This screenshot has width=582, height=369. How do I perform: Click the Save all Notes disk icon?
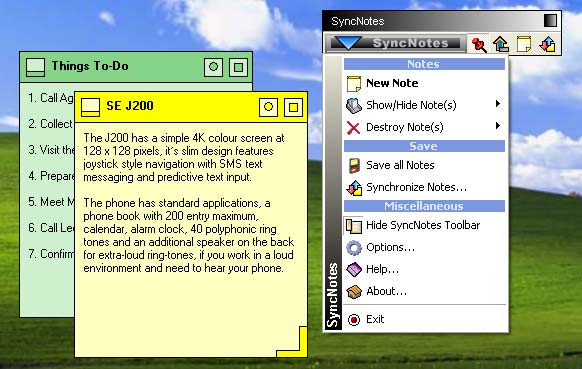(x=354, y=166)
